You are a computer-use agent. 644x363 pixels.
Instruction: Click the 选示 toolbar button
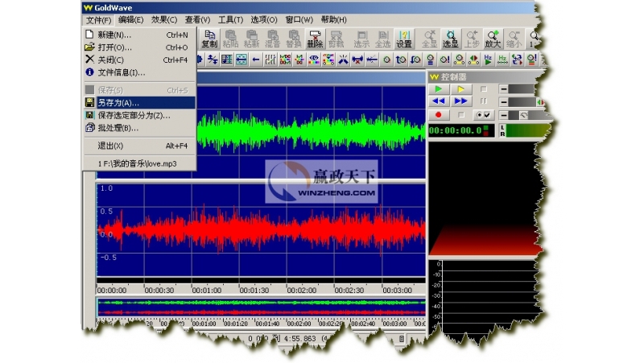click(361, 39)
